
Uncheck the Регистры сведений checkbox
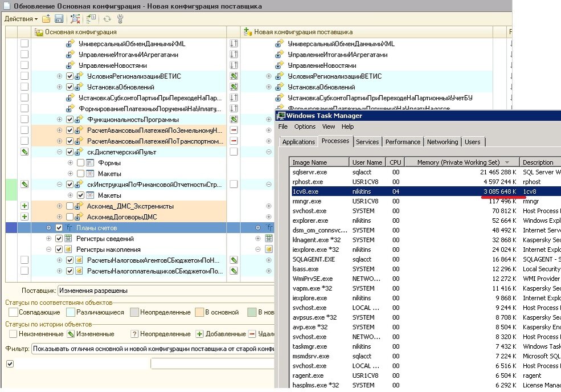coord(59,238)
